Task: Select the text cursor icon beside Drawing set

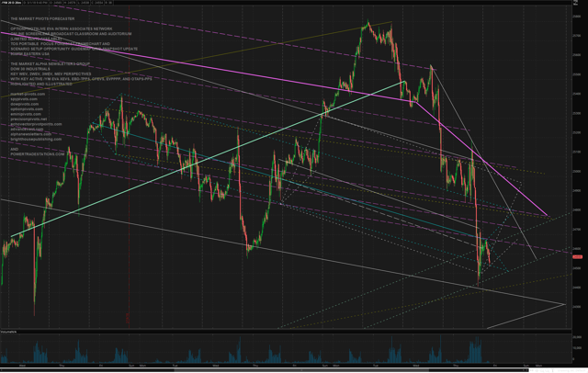Action: 553,370
